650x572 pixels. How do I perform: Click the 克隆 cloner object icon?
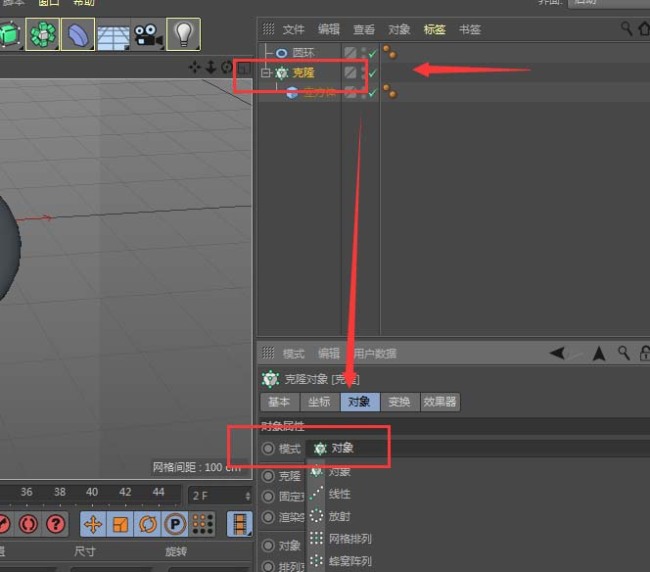pyautogui.click(x=281, y=73)
